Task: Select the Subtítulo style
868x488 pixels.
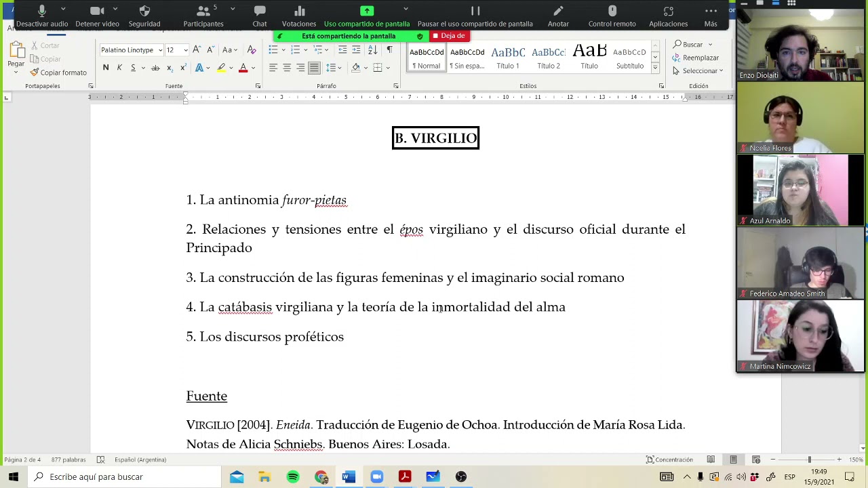Action: [630, 58]
